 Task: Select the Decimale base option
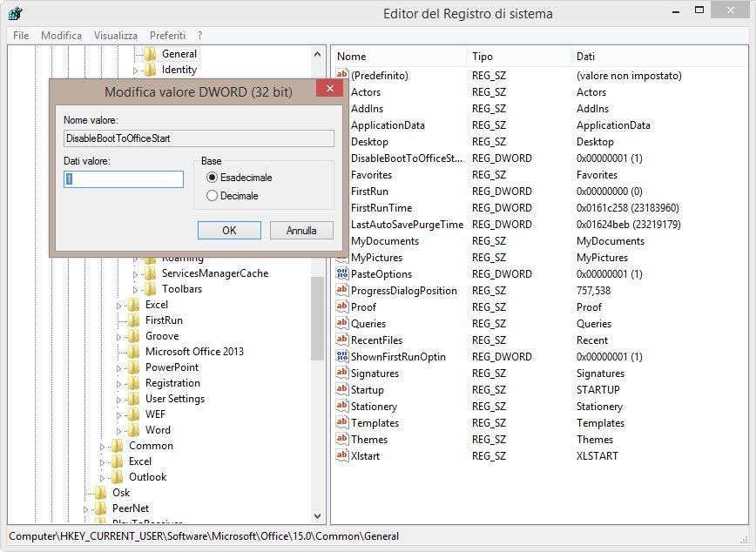pyautogui.click(x=212, y=196)
